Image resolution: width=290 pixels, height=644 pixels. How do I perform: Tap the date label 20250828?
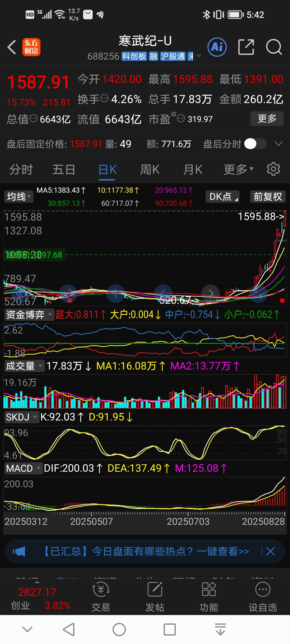pyautogui.click(x=263, y=521)
